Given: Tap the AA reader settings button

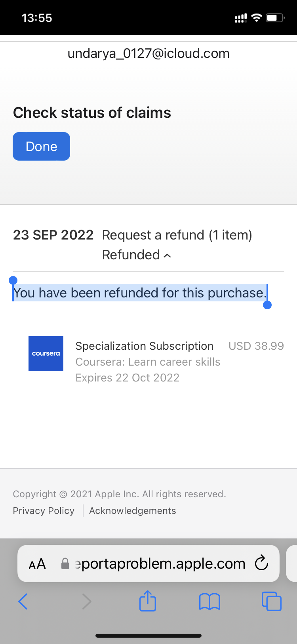Looking at the screenshot, I should [x=37, y=564].
